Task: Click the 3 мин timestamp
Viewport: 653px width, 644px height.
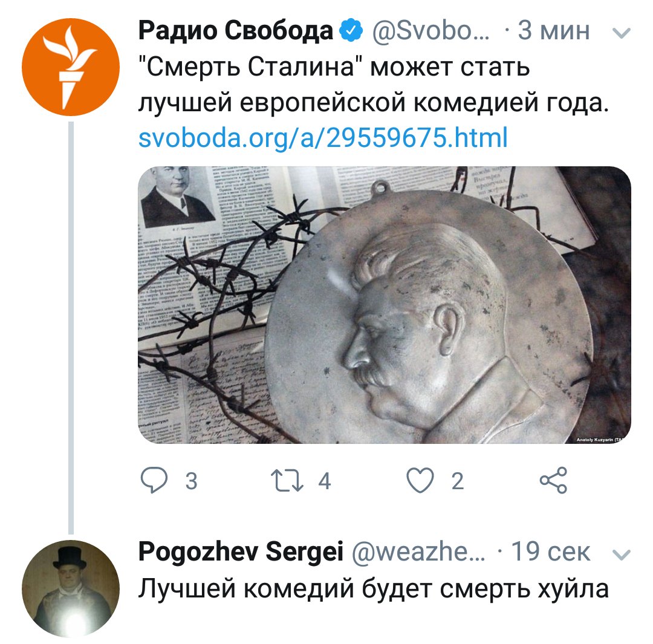Action: 554,30
